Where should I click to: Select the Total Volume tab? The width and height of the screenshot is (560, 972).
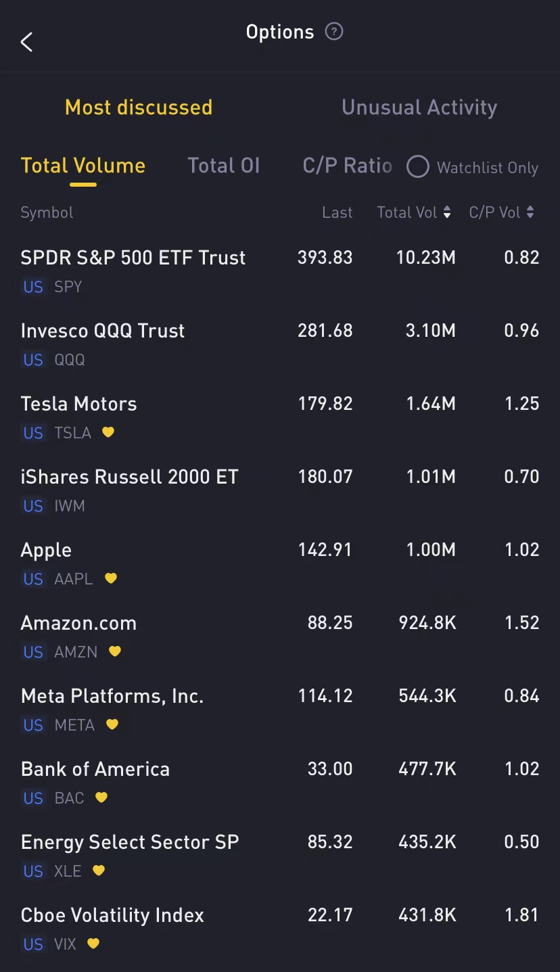pyautogui.click(x=83, y=166)
